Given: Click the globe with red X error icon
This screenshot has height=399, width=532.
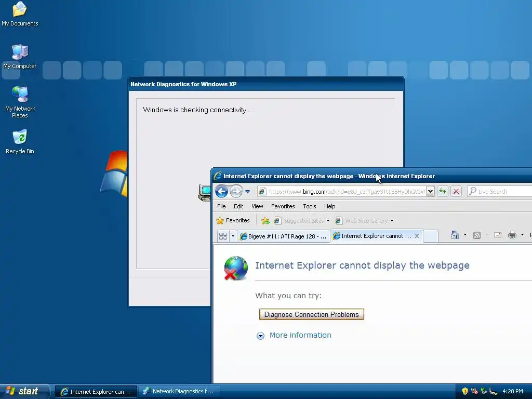Looking at the screenshot, I should point(236,268).
